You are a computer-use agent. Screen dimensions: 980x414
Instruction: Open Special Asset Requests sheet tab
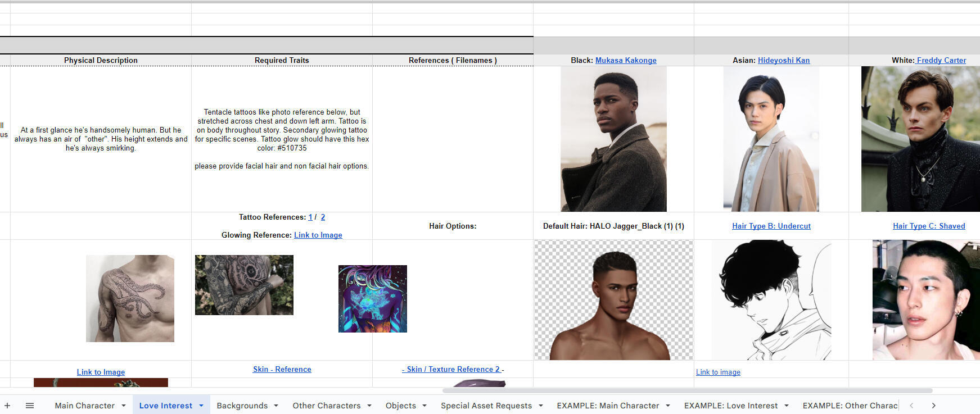click(x=486, y=406)
